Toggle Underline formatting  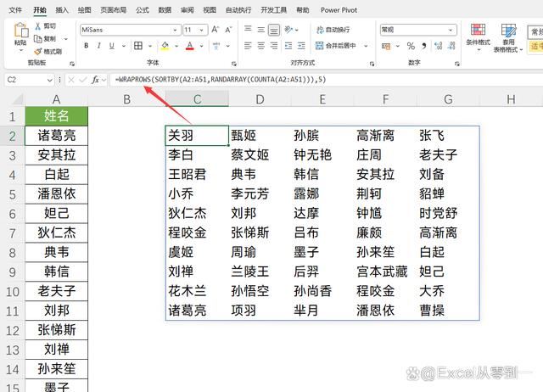111,46
